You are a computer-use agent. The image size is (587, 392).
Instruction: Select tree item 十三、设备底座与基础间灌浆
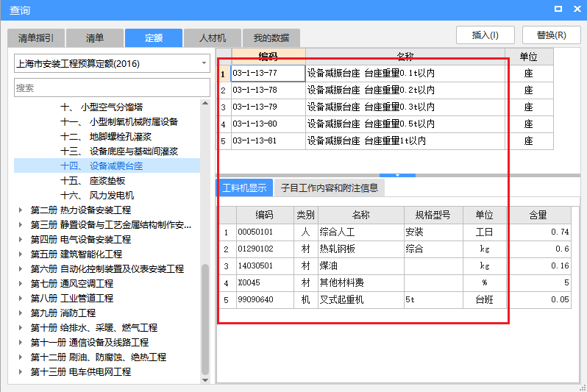(x=119, y=152)
